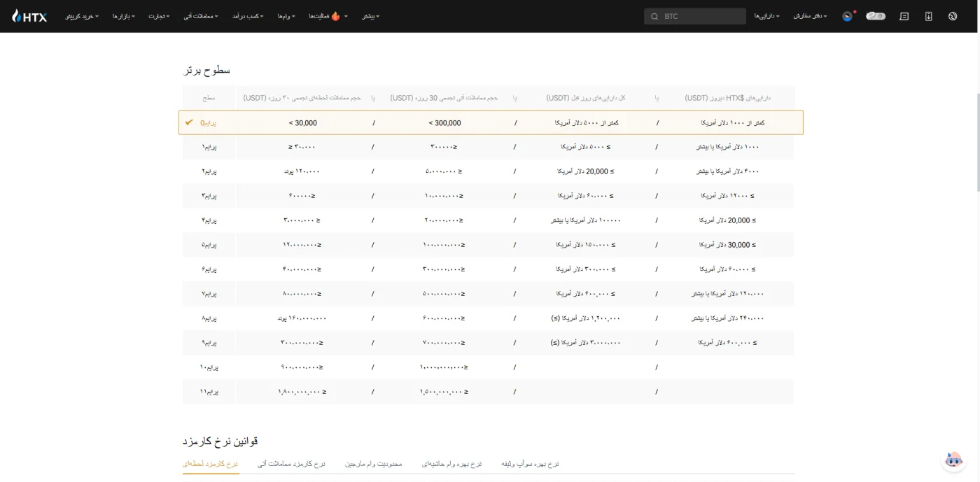This screenshot has width=980, height=482.
Task: Click the '< 30,000' spot volume cell
Action: click(302, 122)
